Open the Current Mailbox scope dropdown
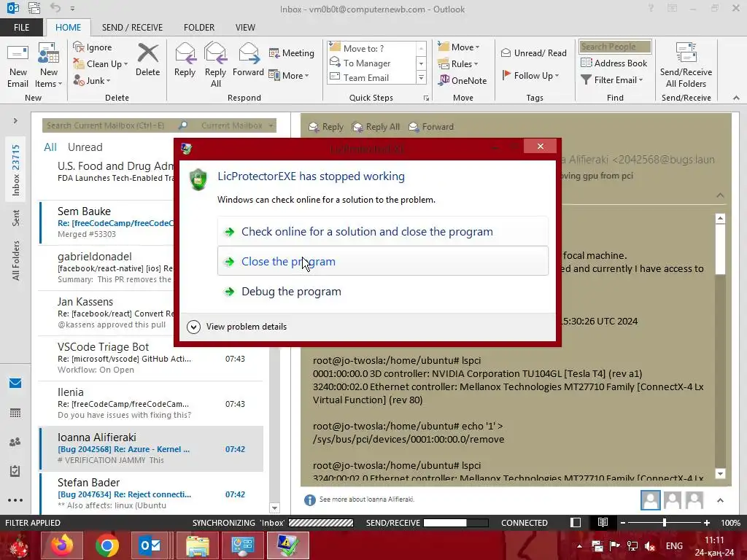 (237, 125)
